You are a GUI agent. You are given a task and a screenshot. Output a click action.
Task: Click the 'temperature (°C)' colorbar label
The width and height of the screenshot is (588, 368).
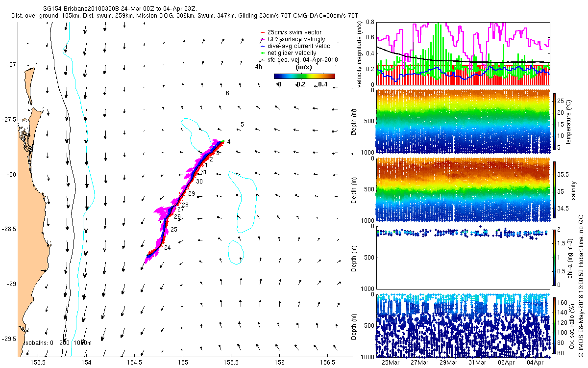(570, 122)
